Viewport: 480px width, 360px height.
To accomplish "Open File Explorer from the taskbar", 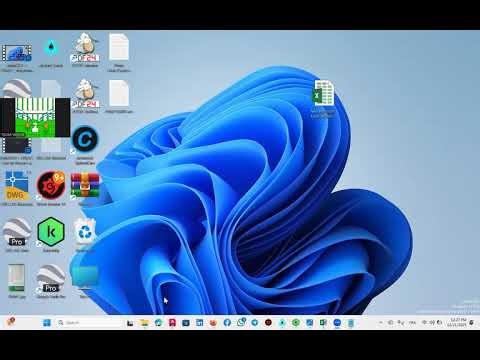I will coord(144,323).
